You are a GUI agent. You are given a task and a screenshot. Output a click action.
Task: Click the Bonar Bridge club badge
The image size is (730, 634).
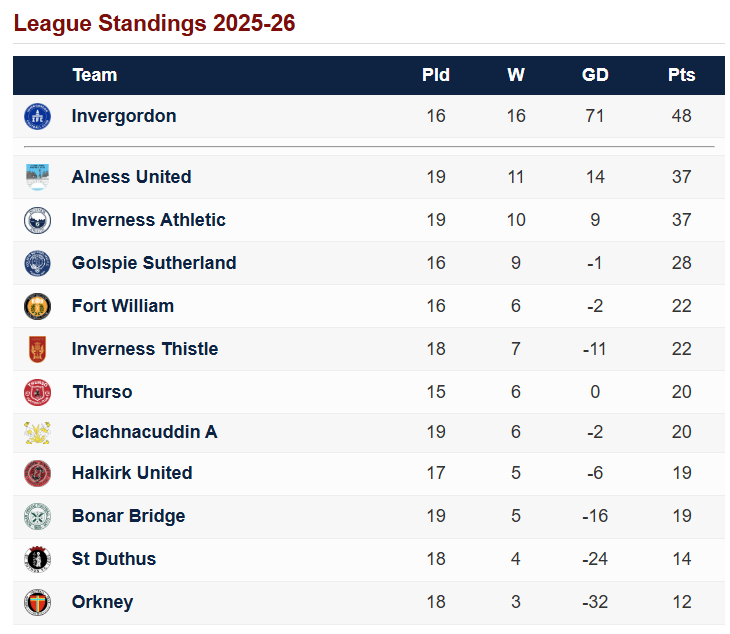pyautogui.click(x=37, y=516)
